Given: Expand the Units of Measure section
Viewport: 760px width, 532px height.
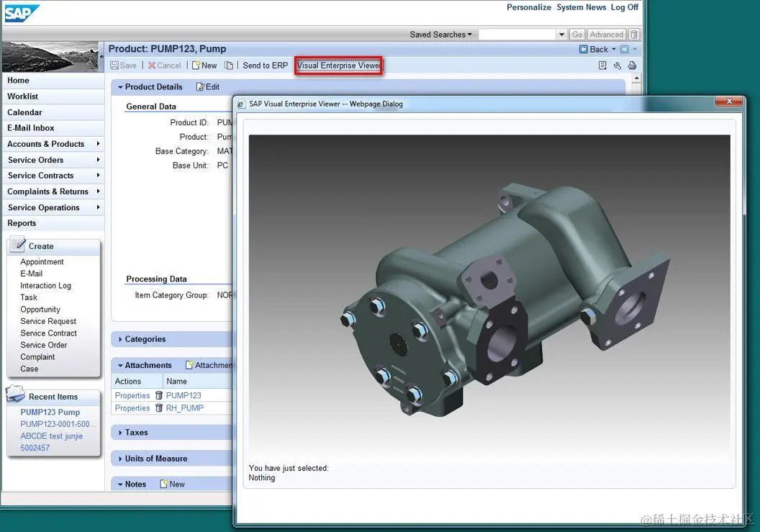Looking at the screenshot, I should point(120,459).
